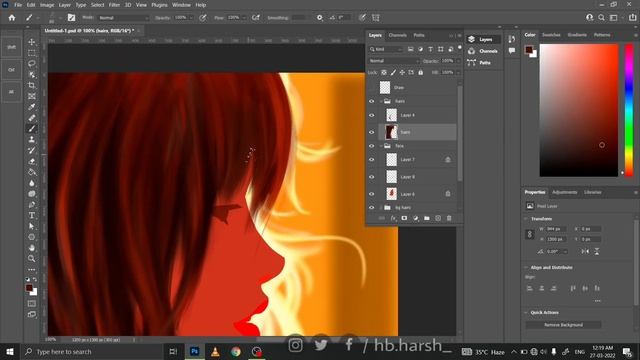The height and width of the screenshot is (360, 640).
Task: Toggle visibility of Bg hairs group
Action: pyautogui.click(x=371, y=207)
